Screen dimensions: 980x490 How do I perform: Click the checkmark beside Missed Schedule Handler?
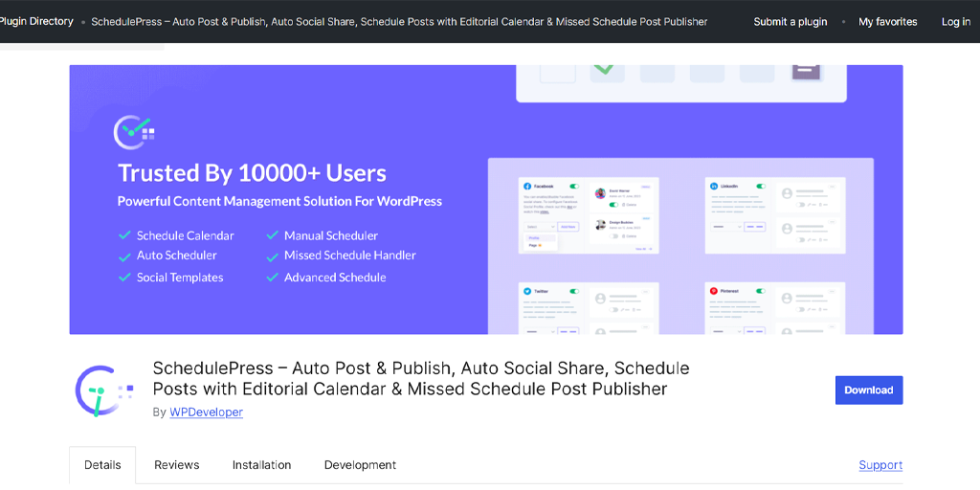click(x=272, y=256)
